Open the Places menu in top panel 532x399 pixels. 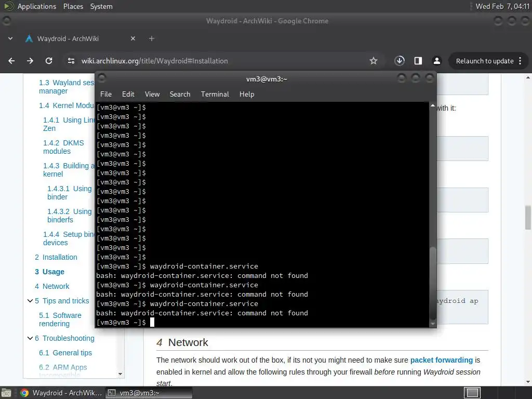tap(73, 6)
